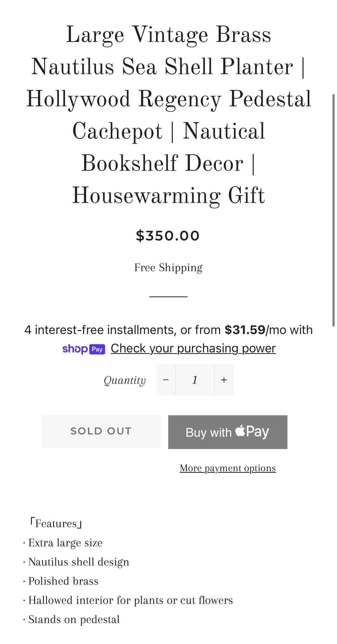Open the More payment options link

click(228, 468)
